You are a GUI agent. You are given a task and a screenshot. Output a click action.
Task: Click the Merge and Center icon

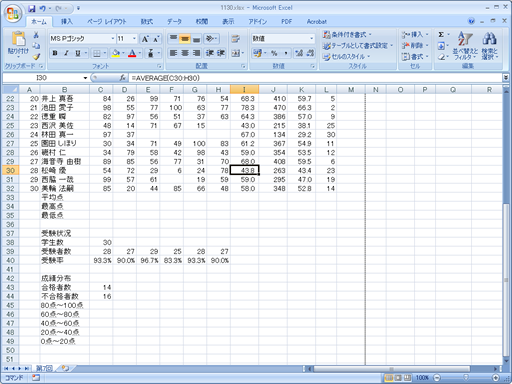[235, 53]
